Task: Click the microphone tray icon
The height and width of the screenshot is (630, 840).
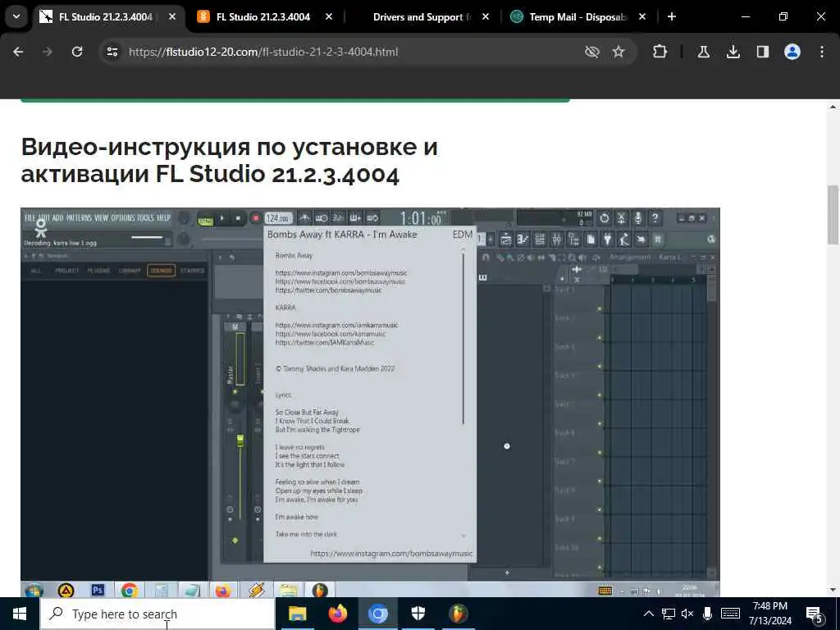Action: (x=707, y=614)
